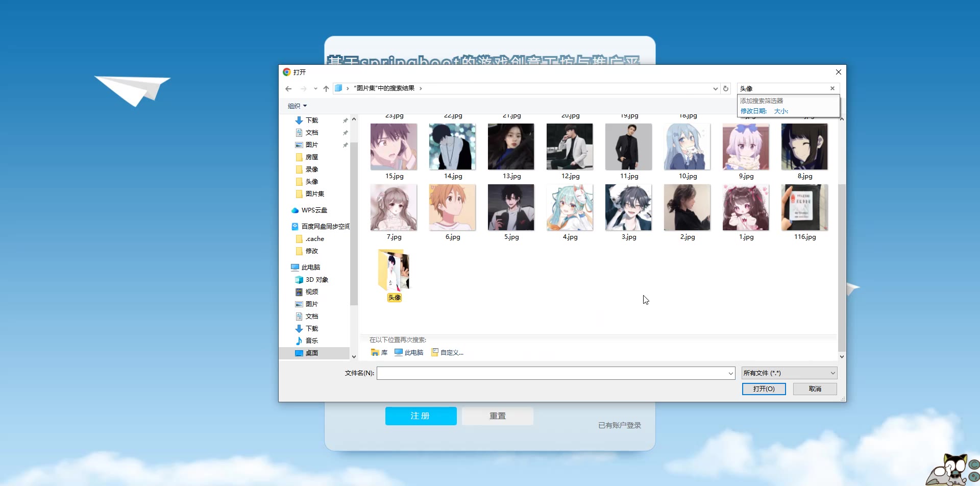Select the 8.jpg thumbnail

(804, 147)
